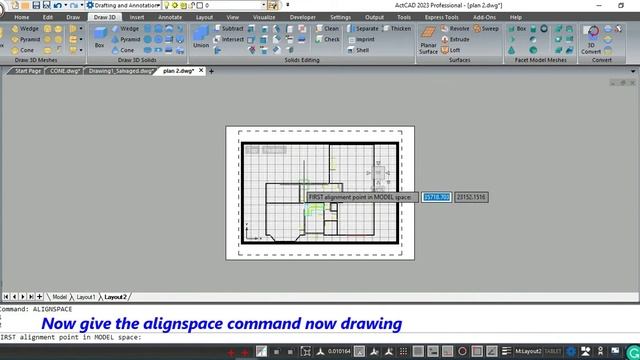
Task: Open the Redo history dropdown arrow
Action: (x=82, y=5)
